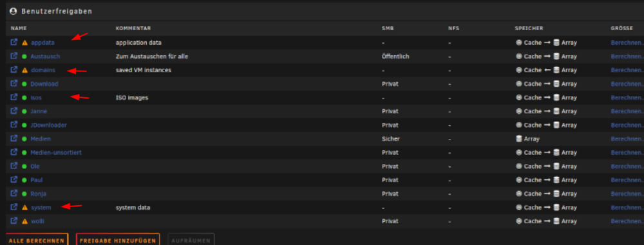
Task: Open the browse icon beside Medien
Action: [14, 138]
